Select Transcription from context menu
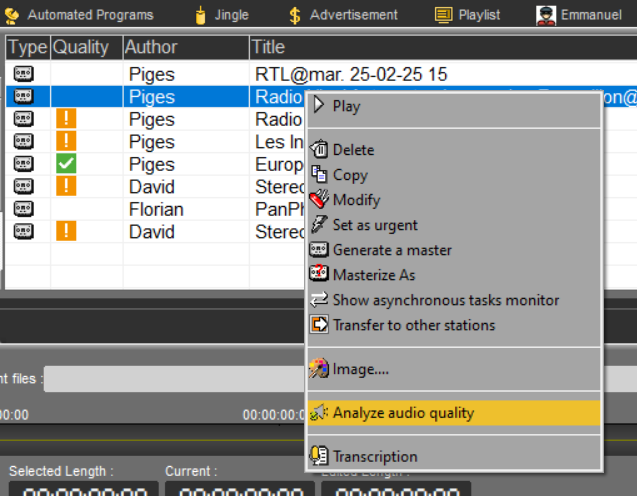This screenshot has height=496, width=637. point(375,457)
